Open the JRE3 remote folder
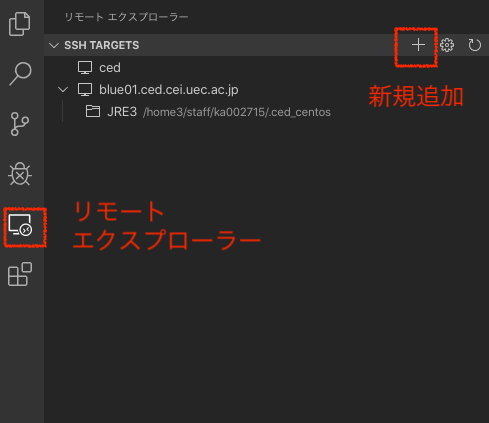This screenshot has height=423, width=489. point(122,112)
